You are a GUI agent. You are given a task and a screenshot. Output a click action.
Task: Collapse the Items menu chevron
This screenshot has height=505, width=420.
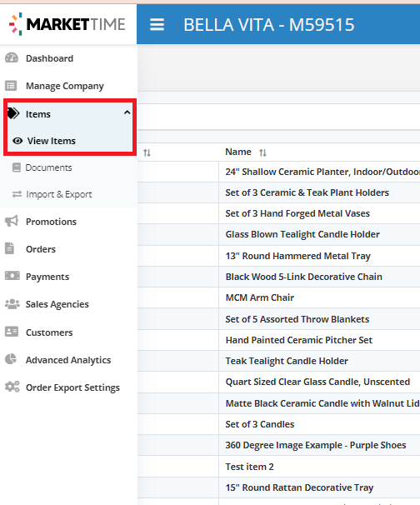127,112
